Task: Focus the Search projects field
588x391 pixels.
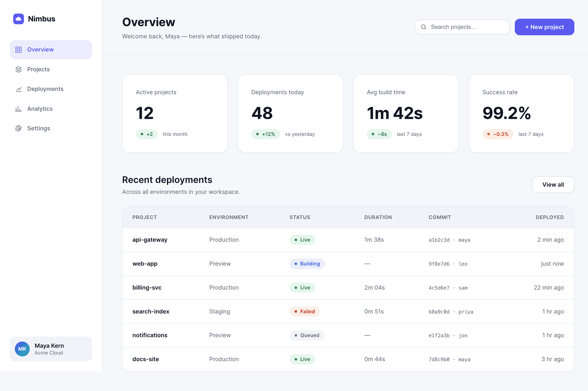Action: coord(462,27)
